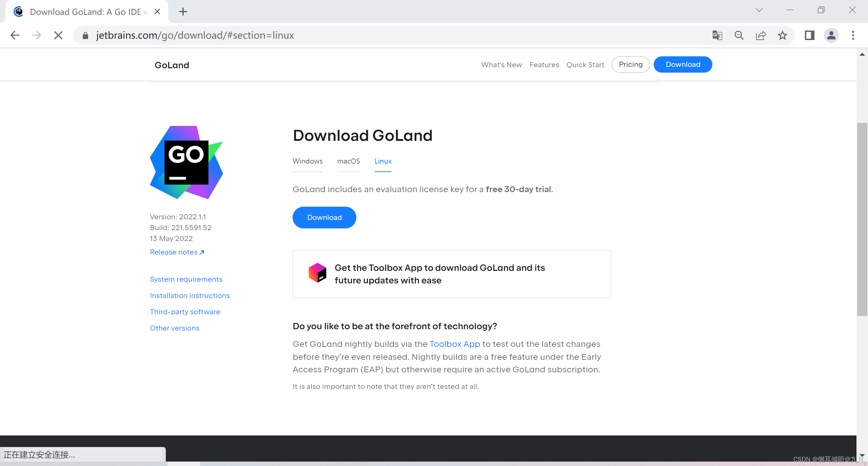Click the blue Download button below trial text
This screenshot has width=868, height=466.
coord(324,218)
